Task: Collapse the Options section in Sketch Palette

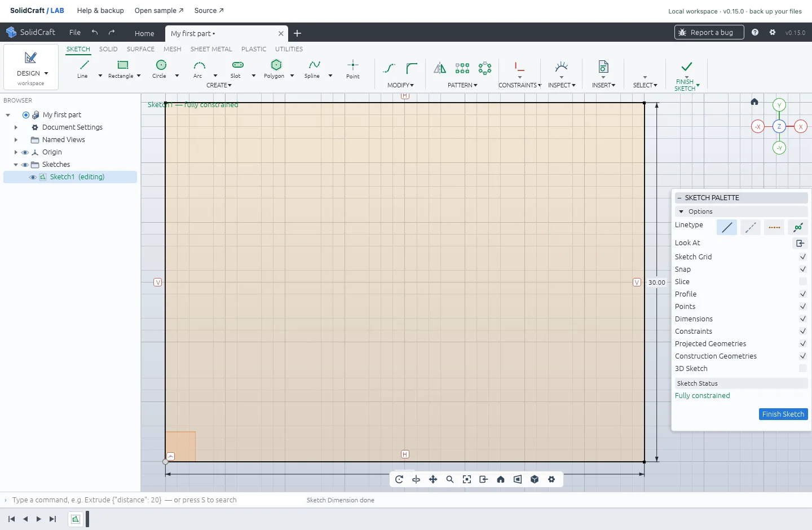Action: [x=681, y=211]
